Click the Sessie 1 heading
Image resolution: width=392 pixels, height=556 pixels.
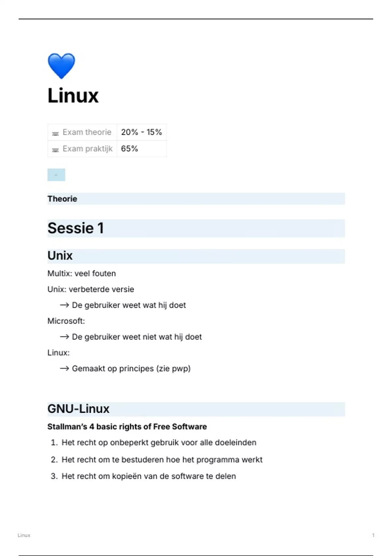pos(75,228)
